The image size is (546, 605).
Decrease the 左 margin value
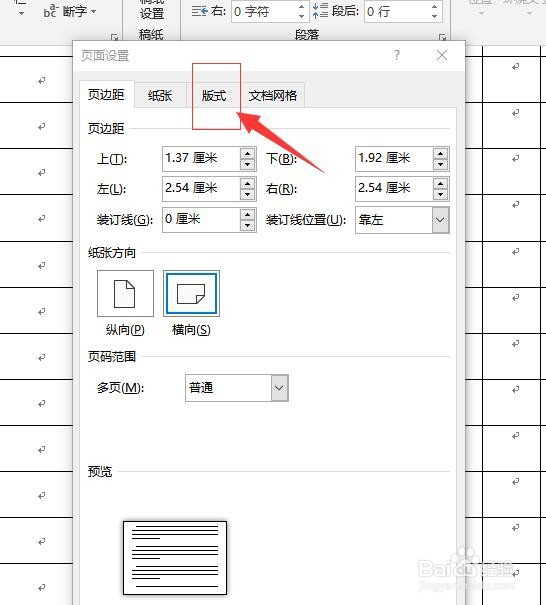tap(247, 194)
